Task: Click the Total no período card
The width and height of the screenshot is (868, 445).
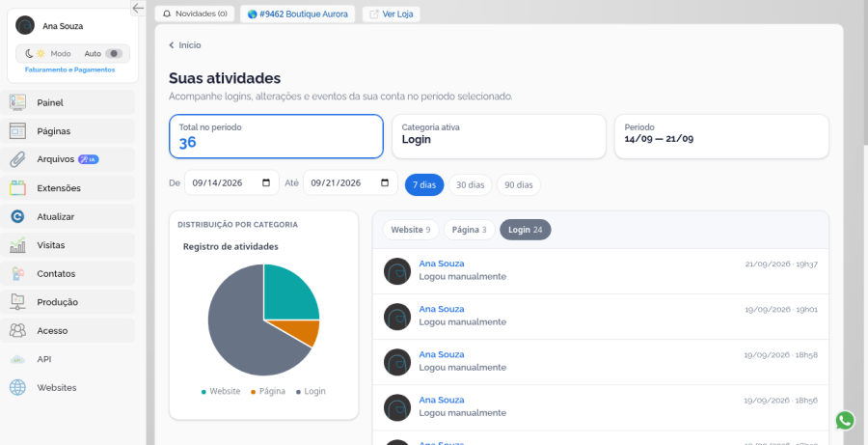Action: tap(276, 136)
